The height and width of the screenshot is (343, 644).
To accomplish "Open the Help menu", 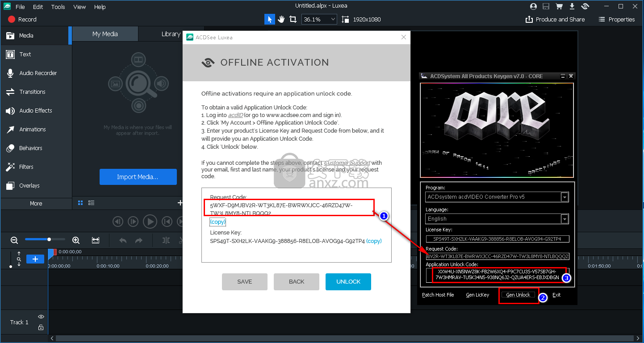I will (x=100, y=7).
